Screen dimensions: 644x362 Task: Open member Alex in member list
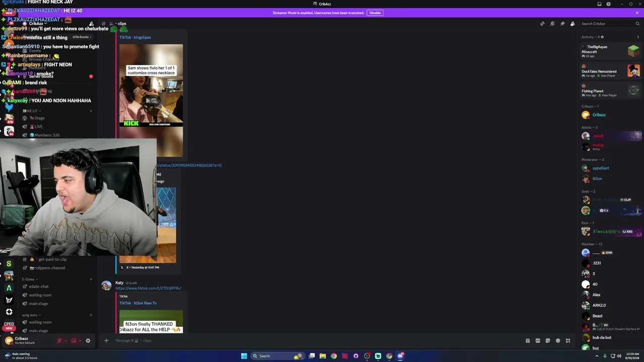(611, 295)
